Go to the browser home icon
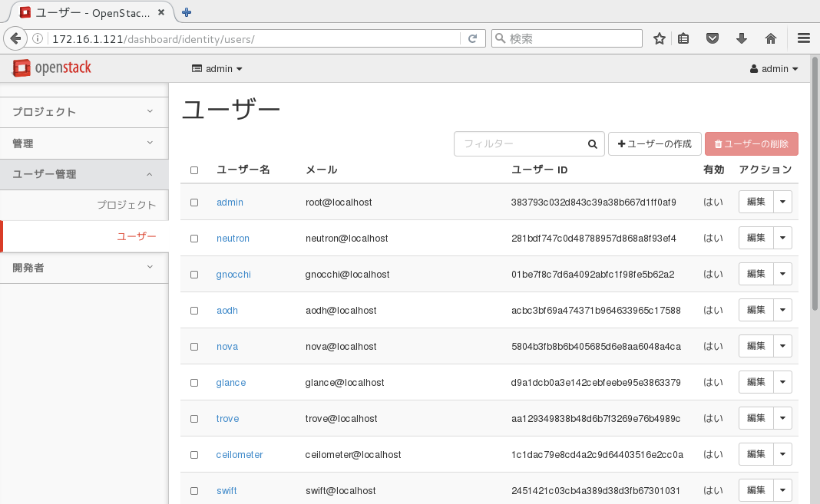Viewport: 820px width, 504px height. (x=771, y=38)
